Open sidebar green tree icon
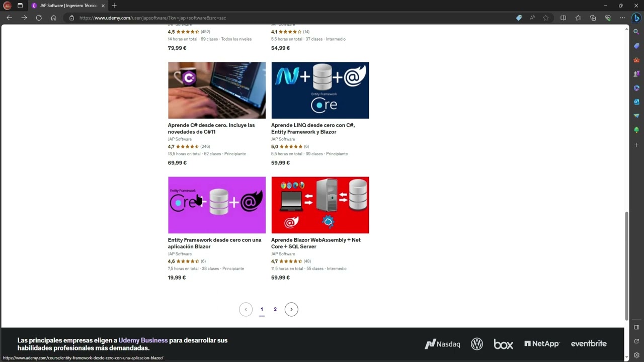 click(636, 130)
